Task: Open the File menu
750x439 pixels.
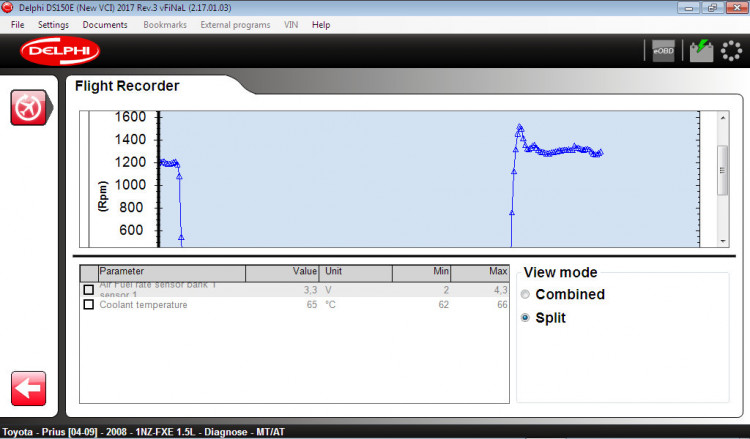Action: click(x=18, y=24)
